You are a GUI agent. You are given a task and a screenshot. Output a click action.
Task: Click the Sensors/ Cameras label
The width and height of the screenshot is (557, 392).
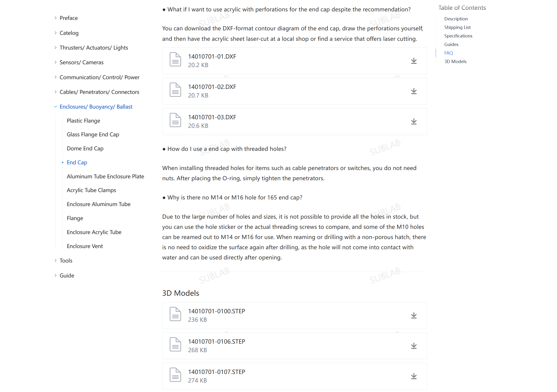[81, 62]
